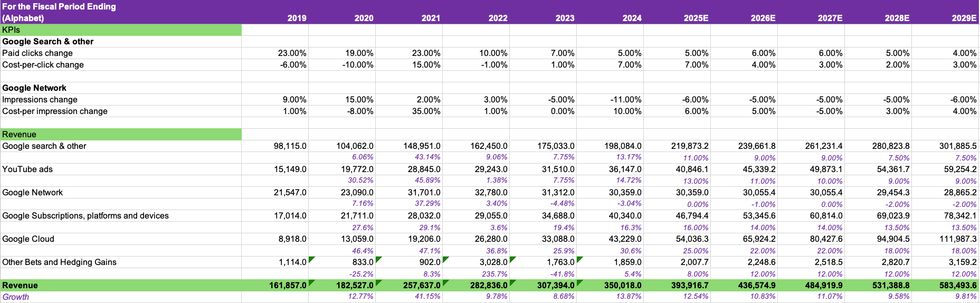Select the 'Google search & other' revenue label

click(x=44, y=146)
